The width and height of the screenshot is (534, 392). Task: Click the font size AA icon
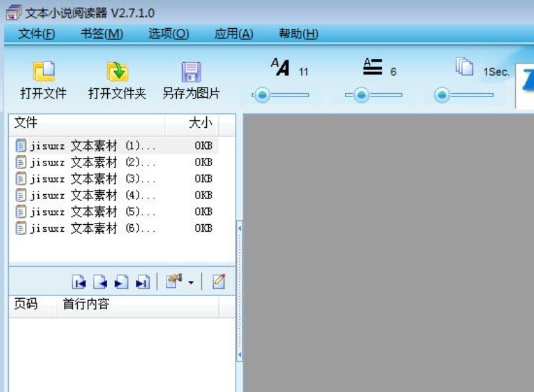(x=280, y=67)
